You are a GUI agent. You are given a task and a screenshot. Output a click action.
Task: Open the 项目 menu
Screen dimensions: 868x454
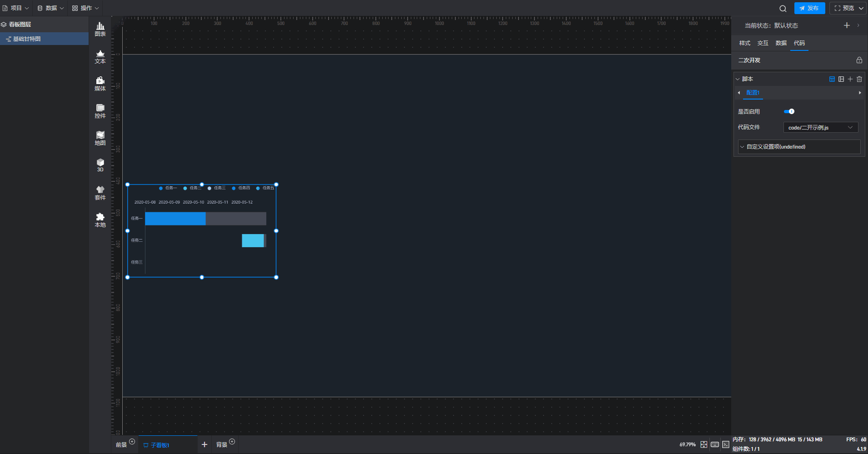(x=16, y=8)
